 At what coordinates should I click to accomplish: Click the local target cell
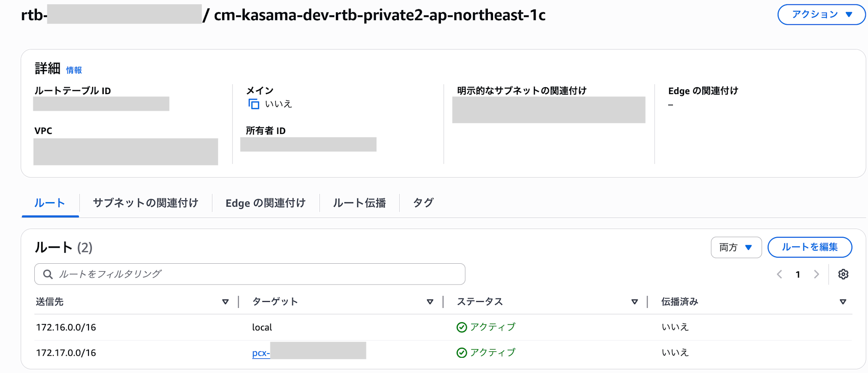point(262,327)
